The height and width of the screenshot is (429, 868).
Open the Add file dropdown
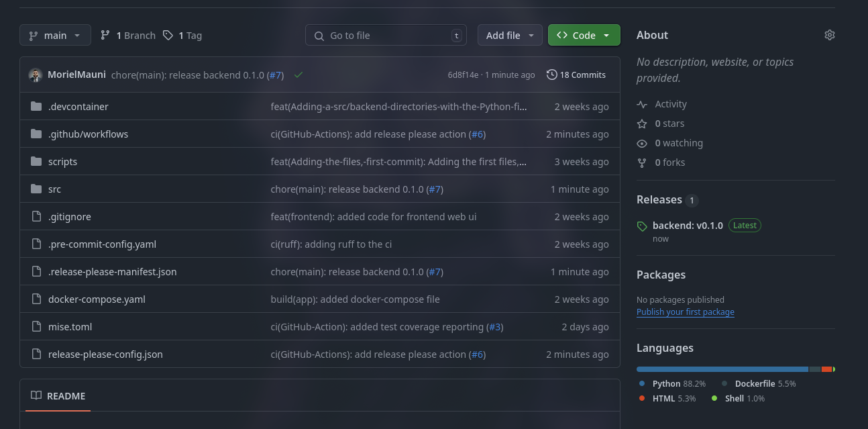510,35
